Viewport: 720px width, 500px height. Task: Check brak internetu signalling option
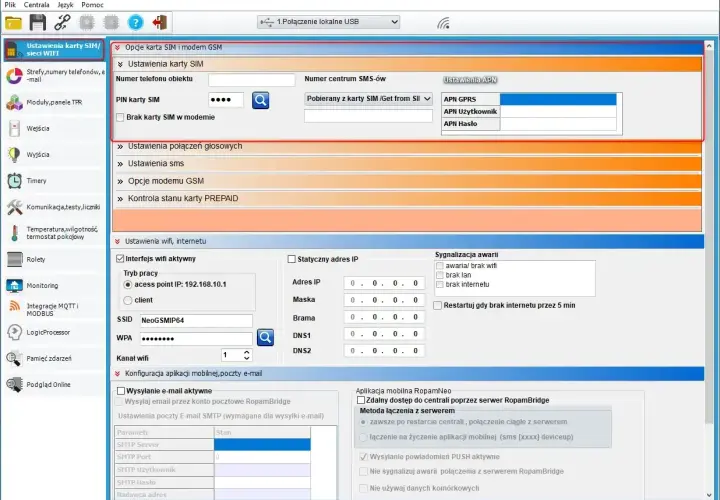440,285
